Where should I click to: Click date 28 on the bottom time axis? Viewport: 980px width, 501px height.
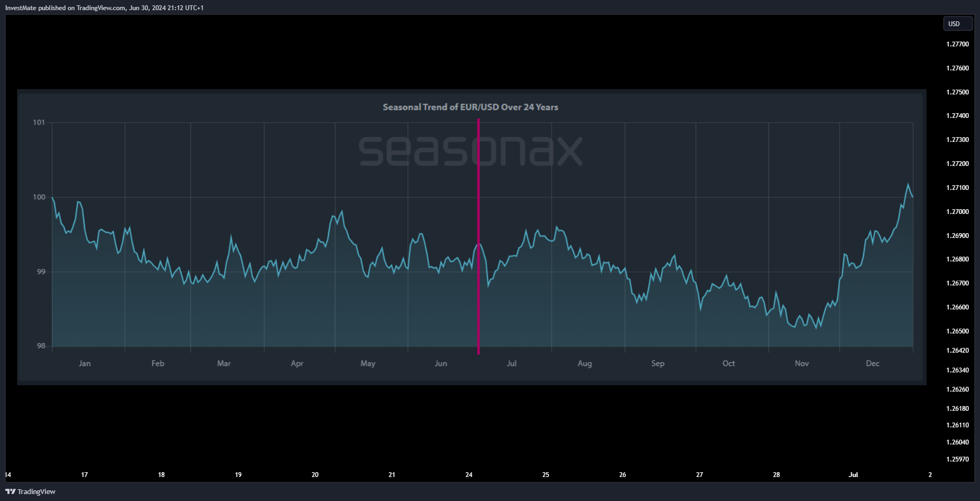777,475
